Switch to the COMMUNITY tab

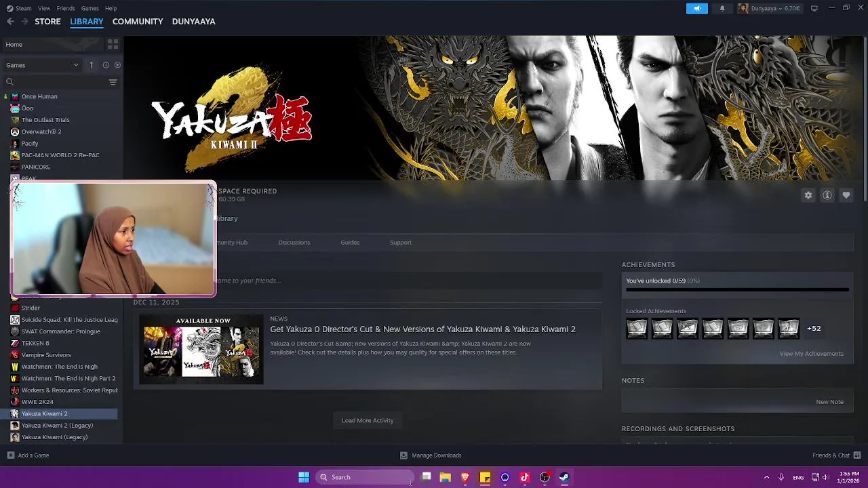point(138,22)
